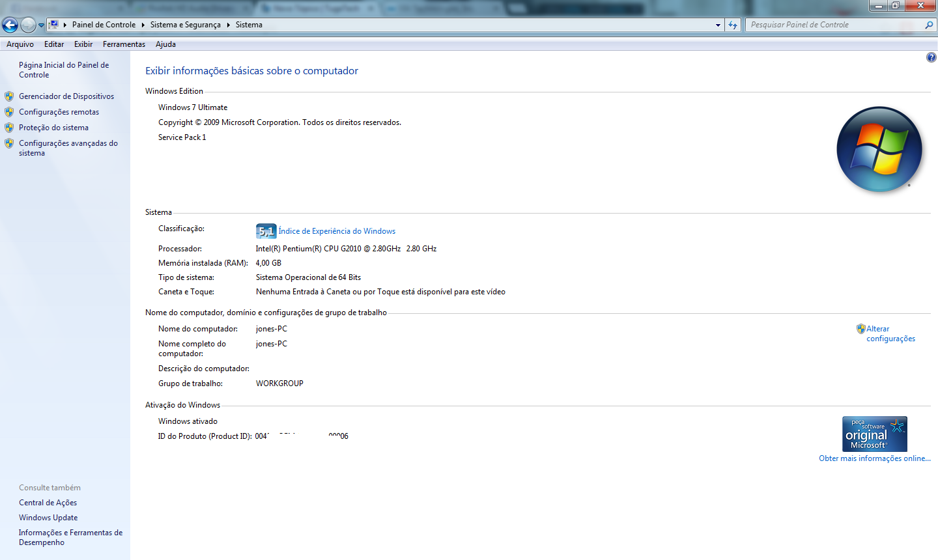Image resolution: width=938 pixels, height=560 pixels.
Task: Click the Forward navigation arrow button
Action: 28,25
